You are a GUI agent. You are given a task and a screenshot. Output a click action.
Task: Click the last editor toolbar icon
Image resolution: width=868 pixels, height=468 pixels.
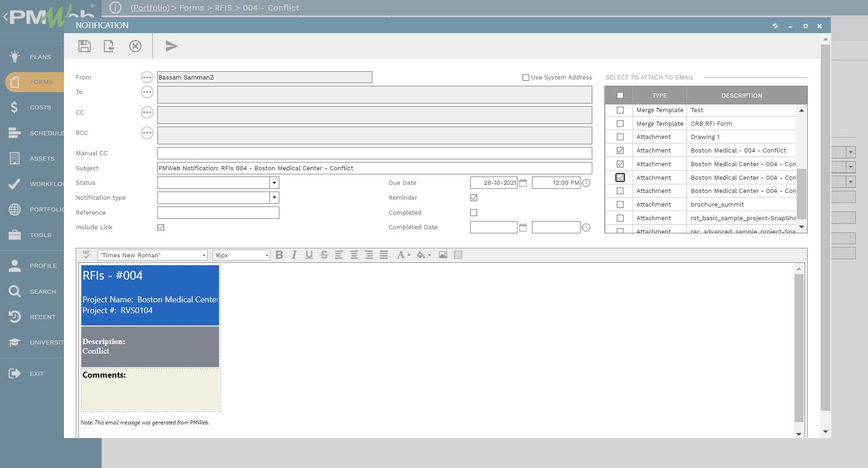point(458,255)
